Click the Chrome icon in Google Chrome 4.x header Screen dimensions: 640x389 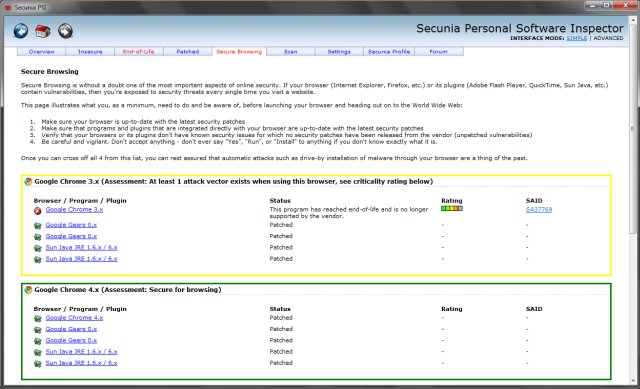[28, 290]
